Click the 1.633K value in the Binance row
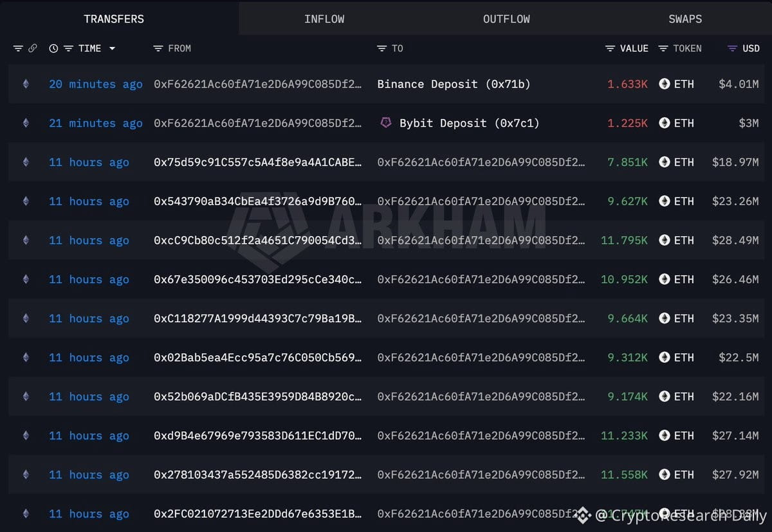This screenshot has height=532, width=772. pos(627,84)
